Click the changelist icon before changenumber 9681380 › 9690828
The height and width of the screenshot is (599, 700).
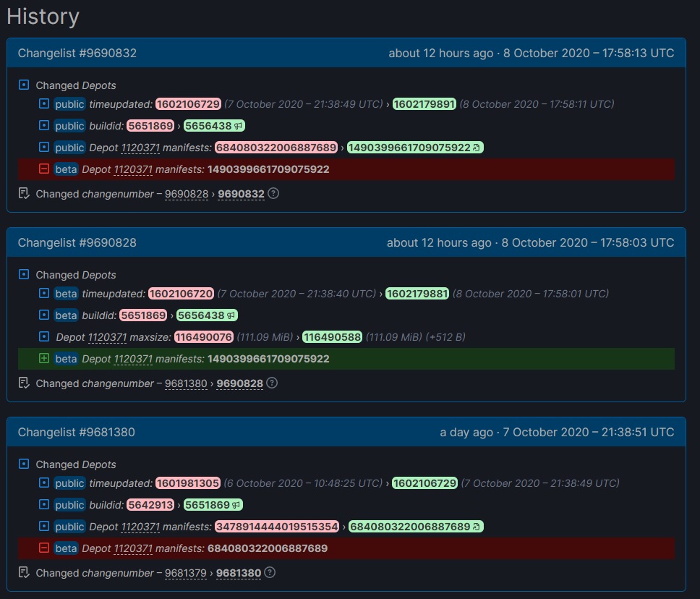pyautogui.click(x=24, y=383)
